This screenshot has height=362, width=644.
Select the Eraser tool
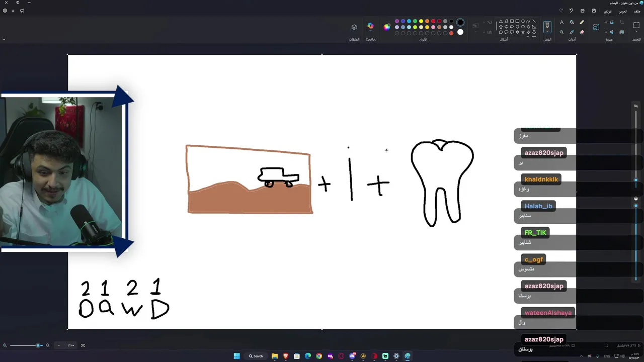[582, 32]
